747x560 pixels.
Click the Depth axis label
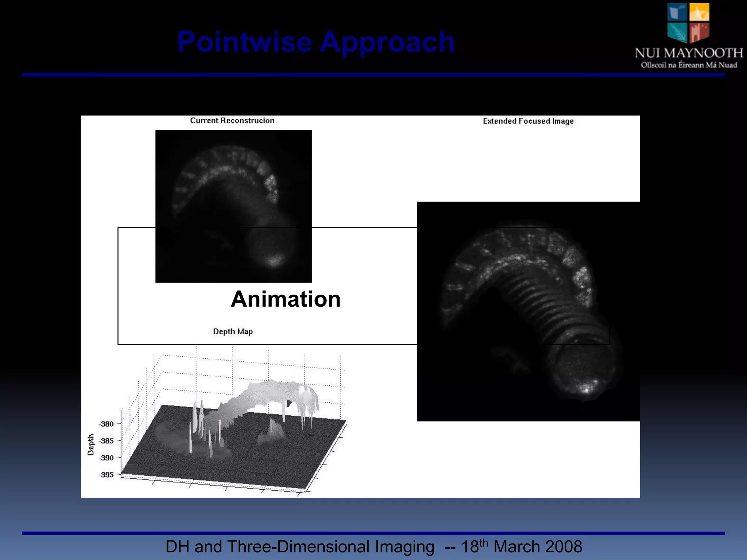[91, 444]
